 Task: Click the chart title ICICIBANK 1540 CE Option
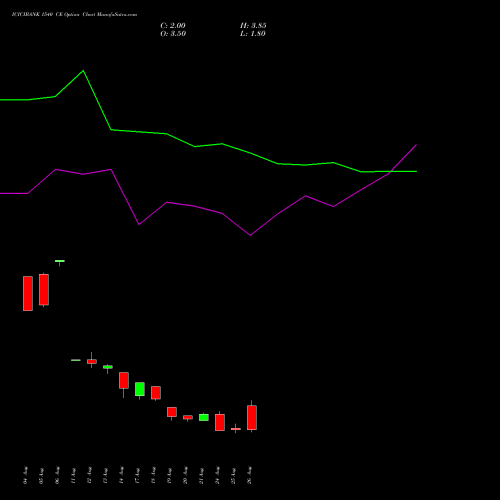[46, 15]
